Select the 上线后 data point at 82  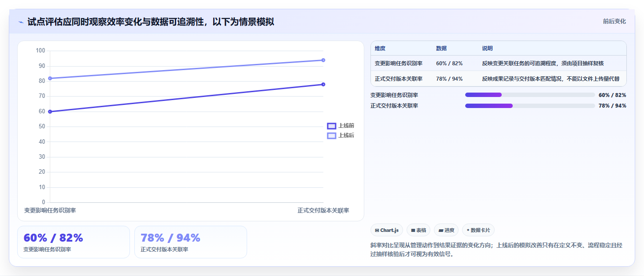(x=50, y=78)
